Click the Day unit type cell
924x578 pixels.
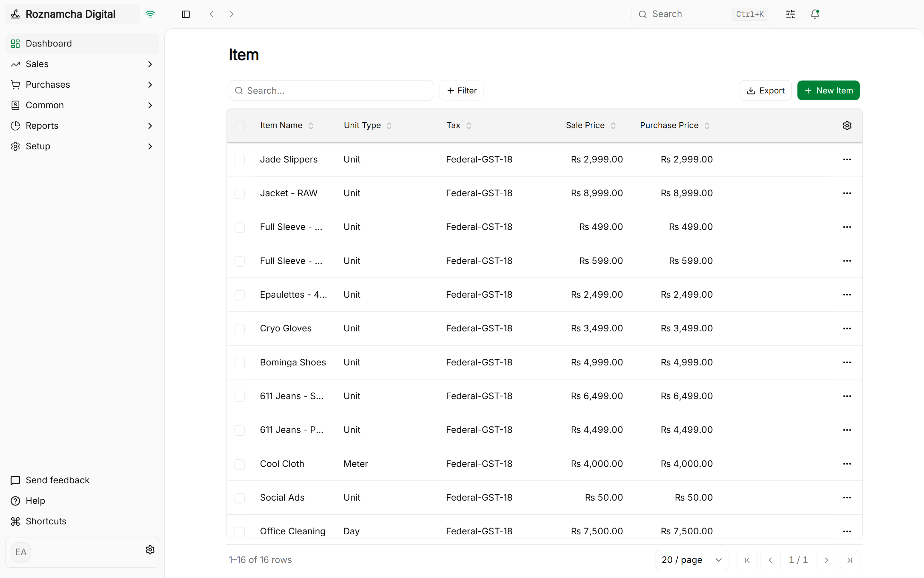[351, 531]
